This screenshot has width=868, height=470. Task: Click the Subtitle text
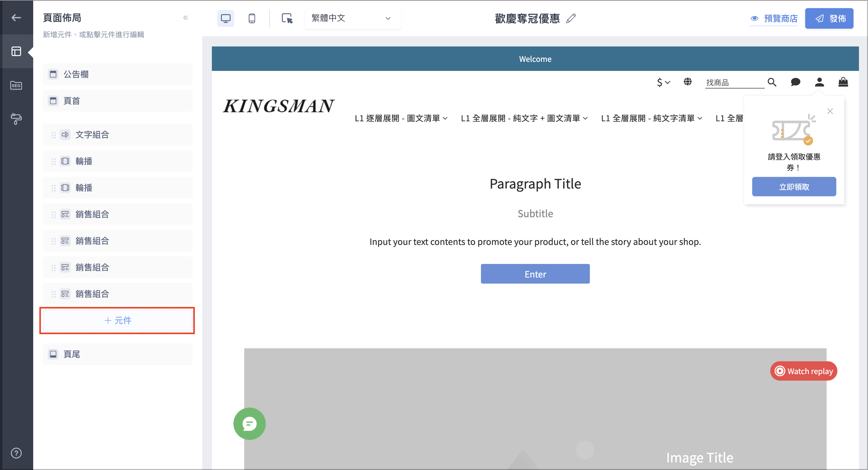[x=535, y=214]
